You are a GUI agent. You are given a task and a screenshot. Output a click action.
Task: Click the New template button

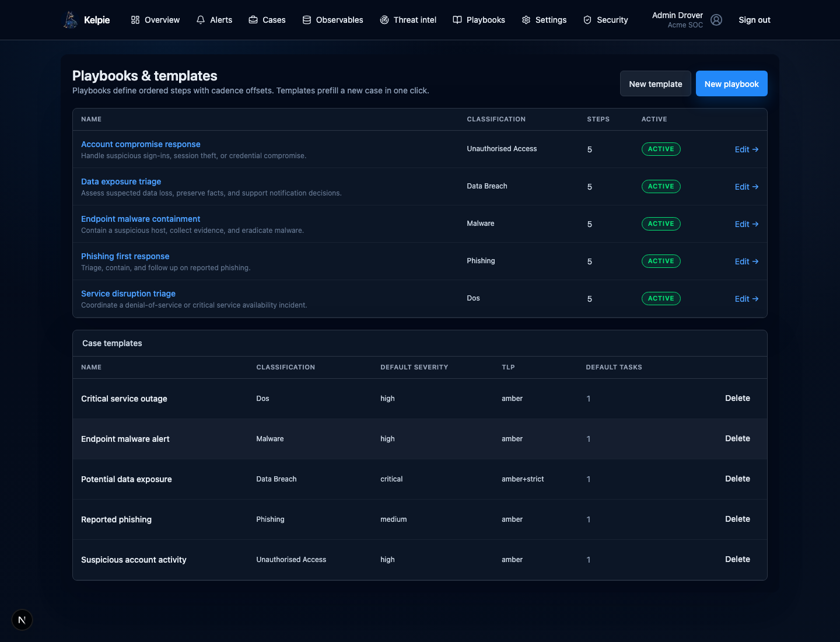click(x=656, y=83)
